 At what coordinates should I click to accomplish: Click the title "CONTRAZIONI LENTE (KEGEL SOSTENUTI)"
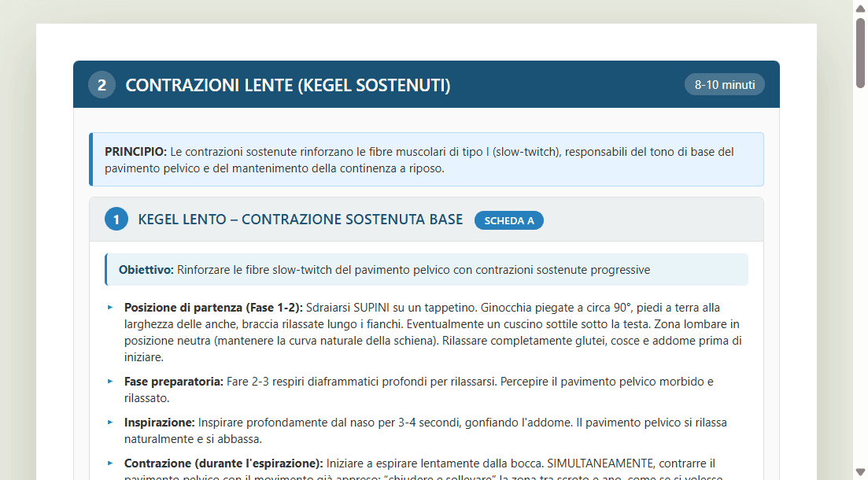point(288,85)
